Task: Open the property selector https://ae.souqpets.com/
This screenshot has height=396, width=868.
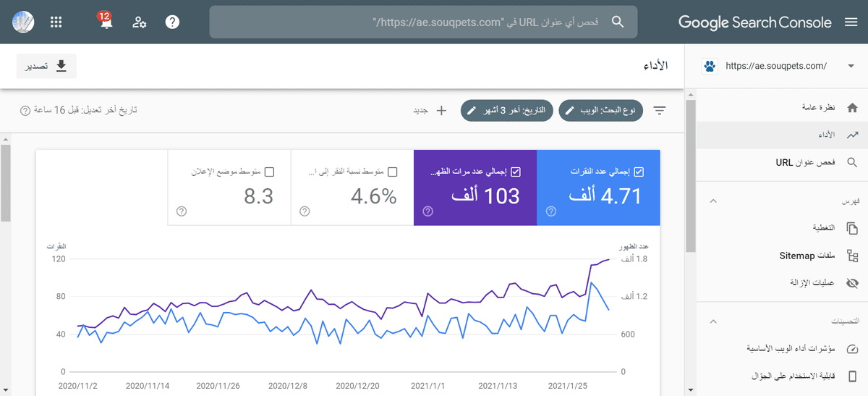Action: tap(776, 66)
